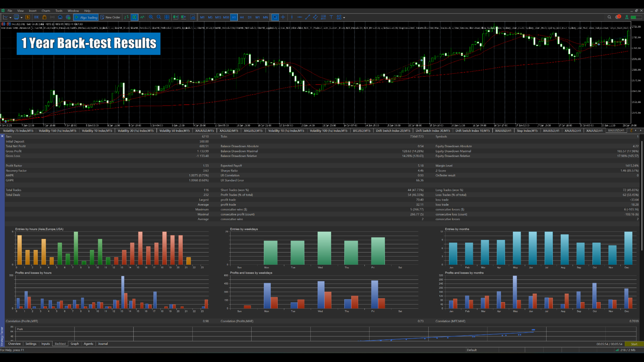
Task: Click the New Order button
Action: 110,17
